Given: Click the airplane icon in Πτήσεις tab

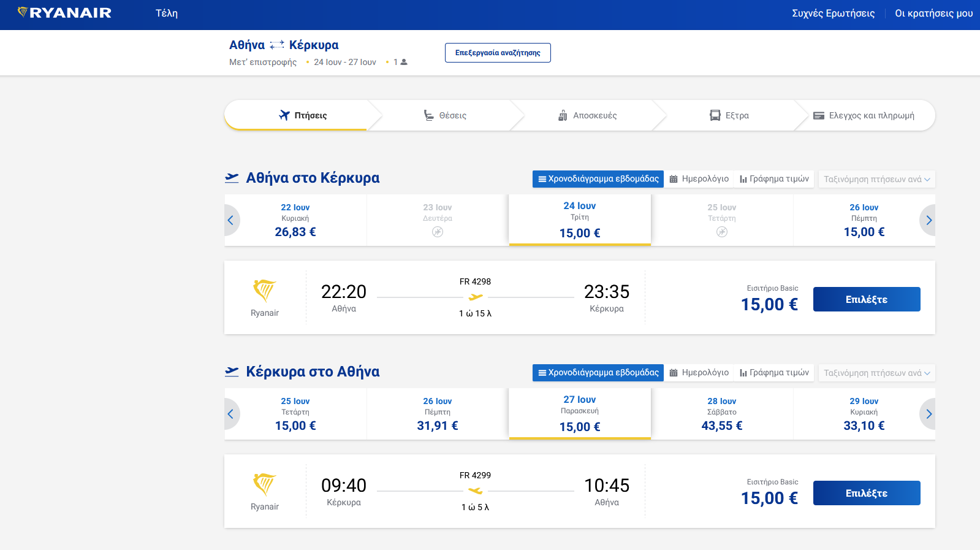Looking at the screenshot, I should click(x=284, y=115).
